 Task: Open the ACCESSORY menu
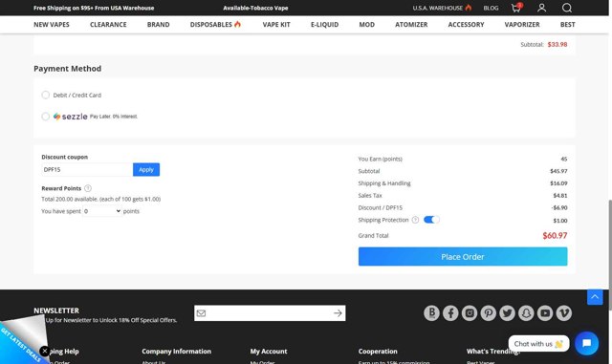(466, 24)
